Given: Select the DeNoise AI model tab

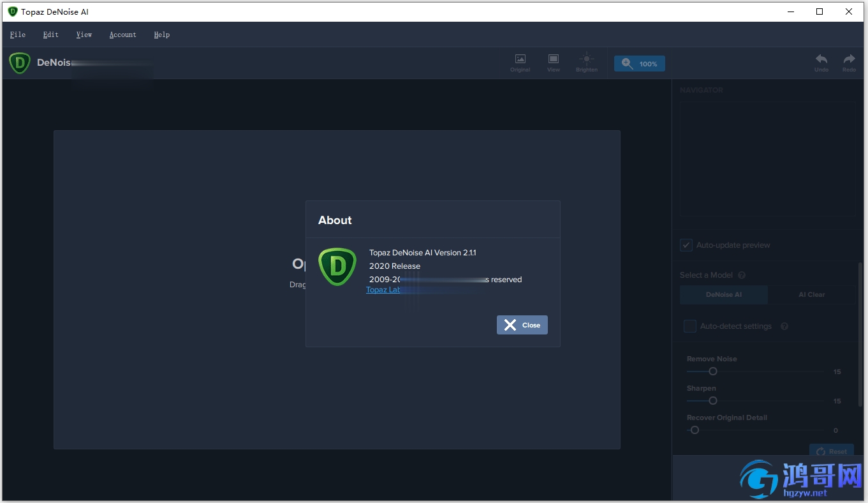Looking at the screenshot, I should point(724,295).
